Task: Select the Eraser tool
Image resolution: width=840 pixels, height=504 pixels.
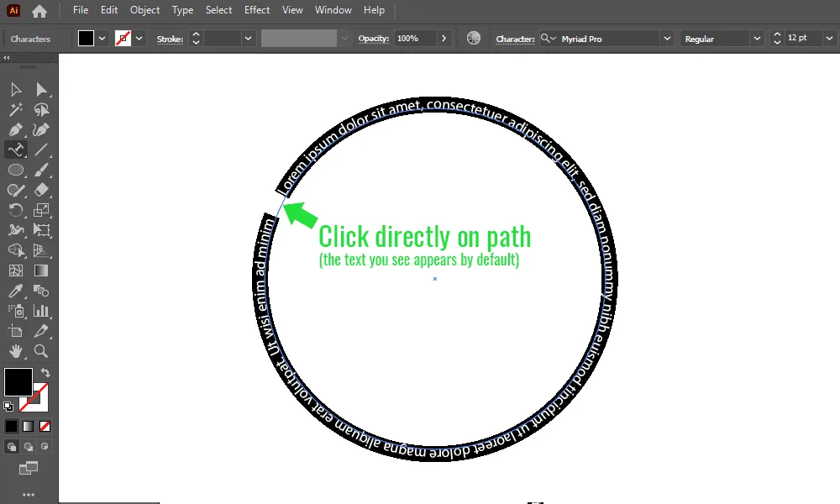Action: tap(41, 190)
